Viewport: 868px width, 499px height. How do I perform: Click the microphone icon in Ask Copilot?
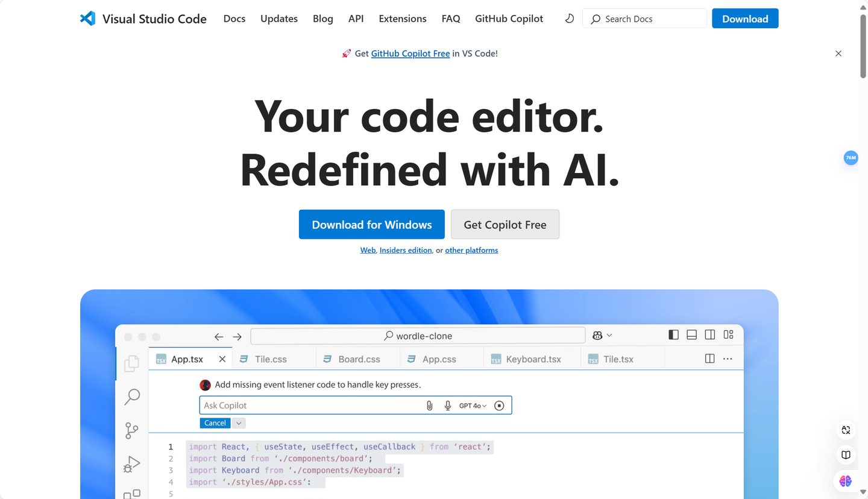(448, 406)
